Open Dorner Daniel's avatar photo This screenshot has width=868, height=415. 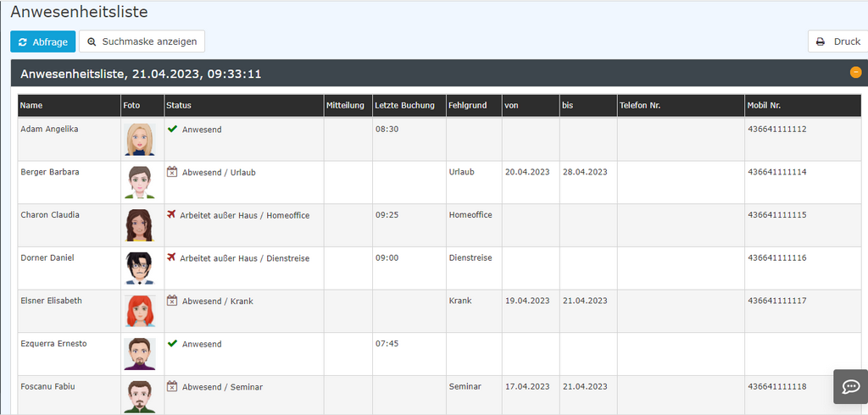[x=140, y=268]
